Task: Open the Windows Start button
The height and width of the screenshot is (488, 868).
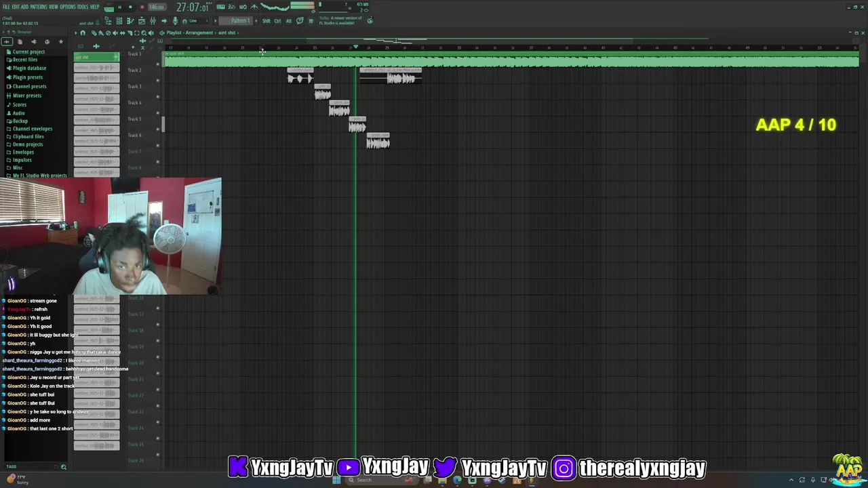Action: [336, 480]
